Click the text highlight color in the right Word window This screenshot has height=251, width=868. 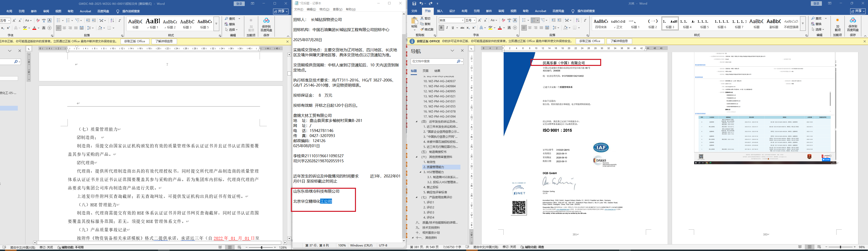pyautogui.click(x=491, y=28)
